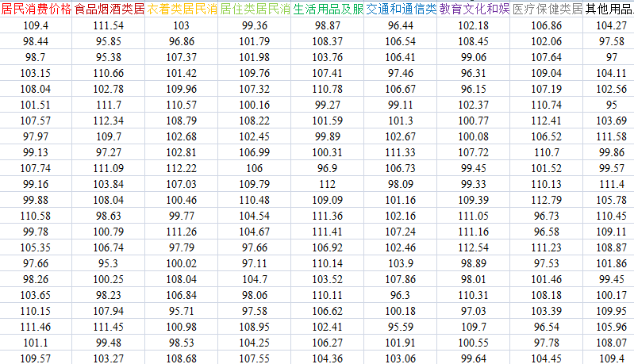Select the cell showing 110.78
The height and width of the screenshot is (364, 634).
(x=328, y=89)
